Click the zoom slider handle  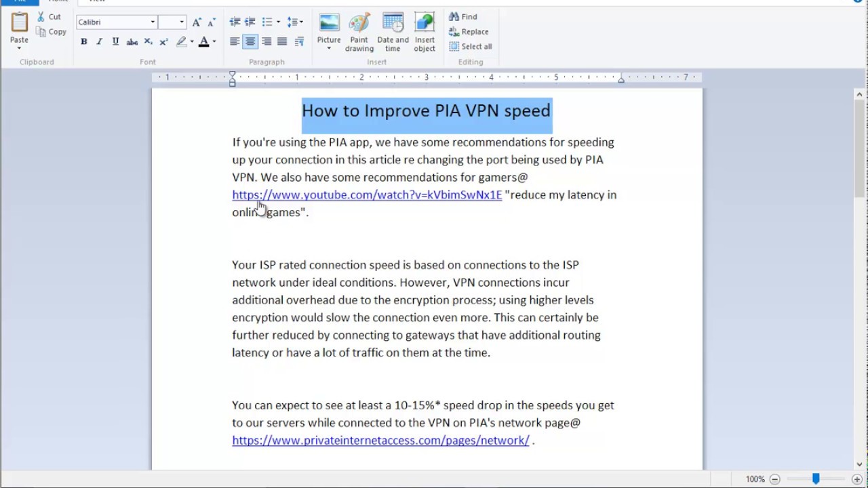click(816, 479)
